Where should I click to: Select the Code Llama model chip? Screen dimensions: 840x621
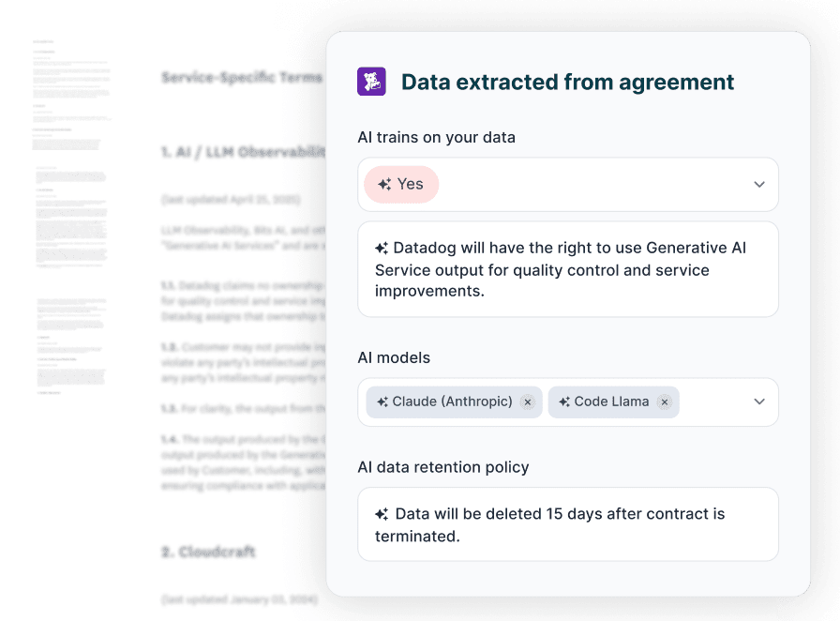(x=613, y=401)
